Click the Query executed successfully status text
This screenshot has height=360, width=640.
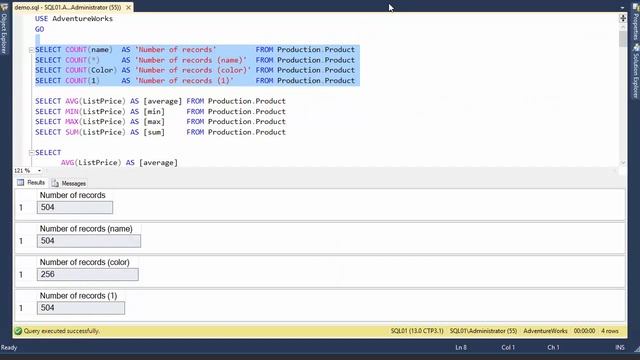pyautogui.click(x=62, y=331)
